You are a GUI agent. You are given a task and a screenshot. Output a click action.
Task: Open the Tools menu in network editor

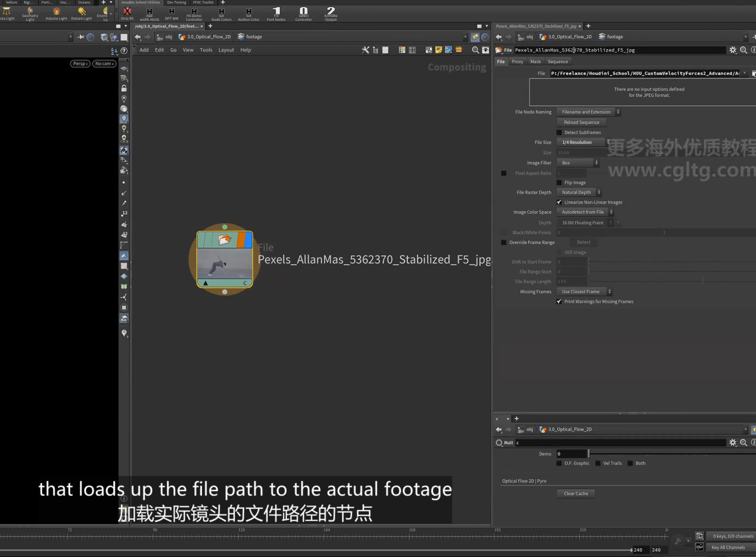(206, 50)
